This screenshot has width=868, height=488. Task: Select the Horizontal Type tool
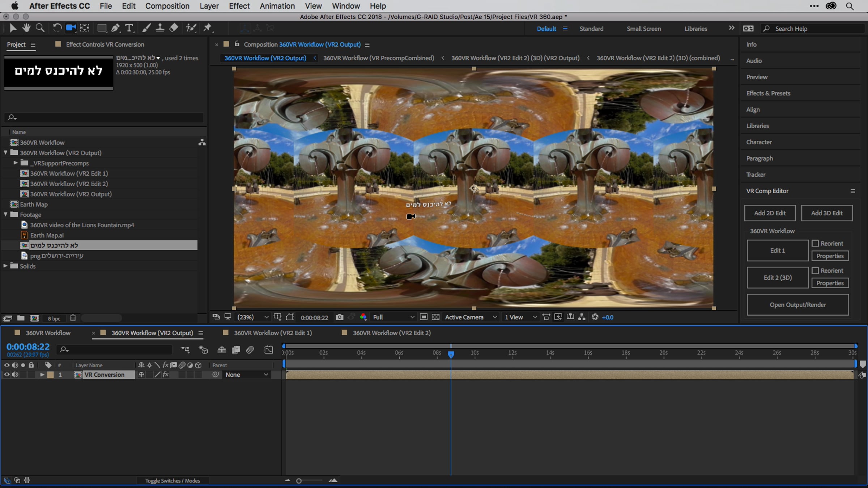tap(129, 28)
